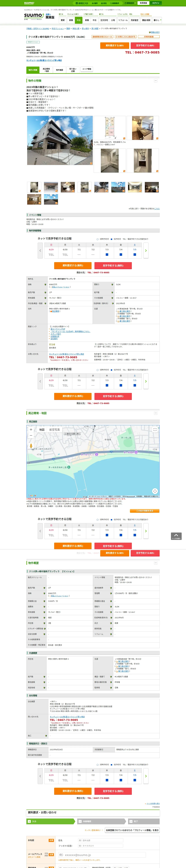
Task: Collapse the 物件の特徴 section header
Action: tap(156, 81)
